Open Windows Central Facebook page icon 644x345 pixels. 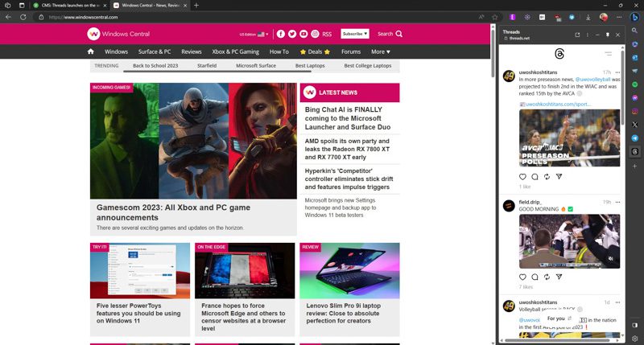click(x=280, y=34)
